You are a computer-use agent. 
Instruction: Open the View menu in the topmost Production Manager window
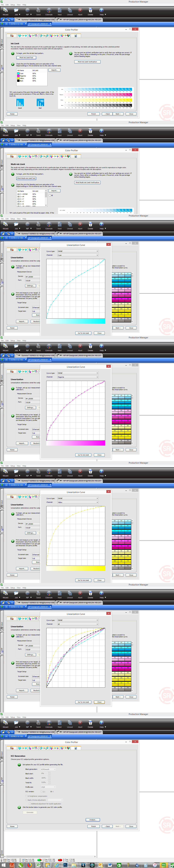coord(19,5)
